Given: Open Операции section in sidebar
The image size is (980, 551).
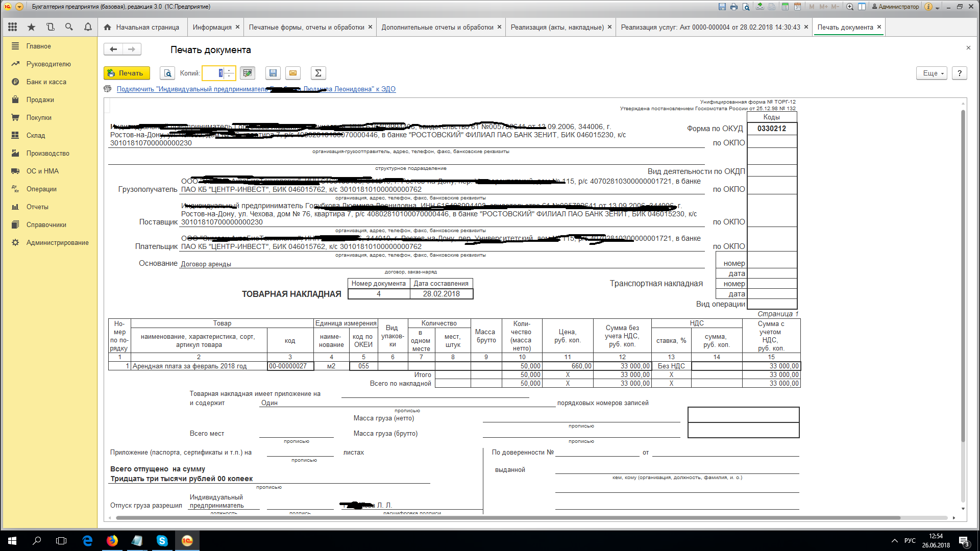Looking at the screenshot, I should (50, 189).
